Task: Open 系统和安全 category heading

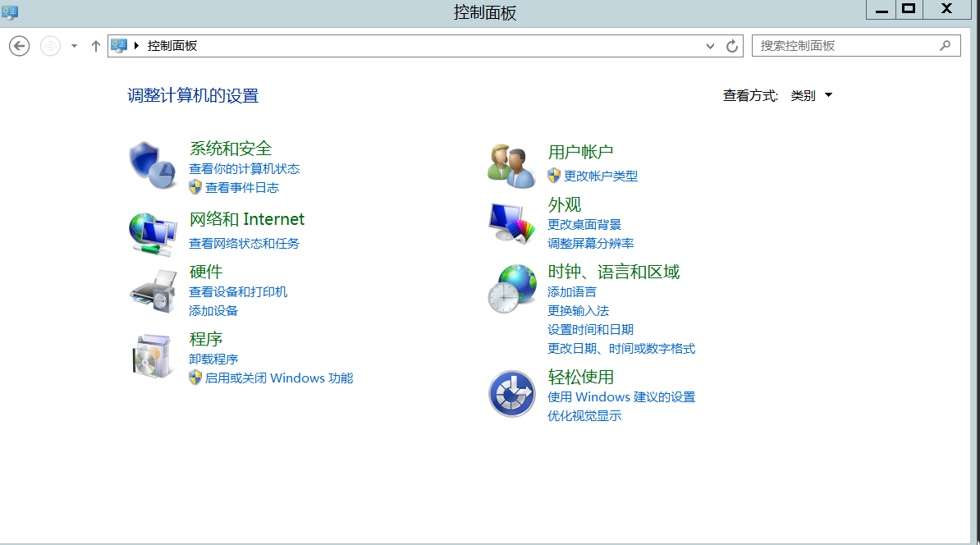Action: point(231,149)
